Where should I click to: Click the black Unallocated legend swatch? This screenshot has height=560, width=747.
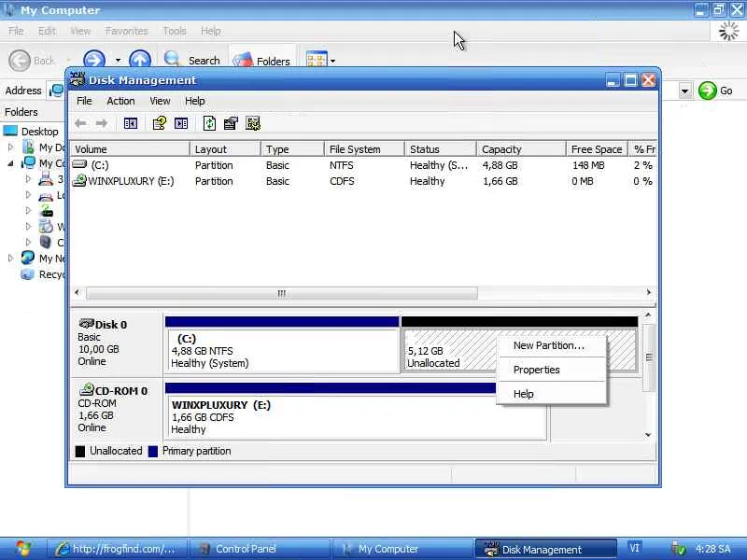click(x=80, y=452)
